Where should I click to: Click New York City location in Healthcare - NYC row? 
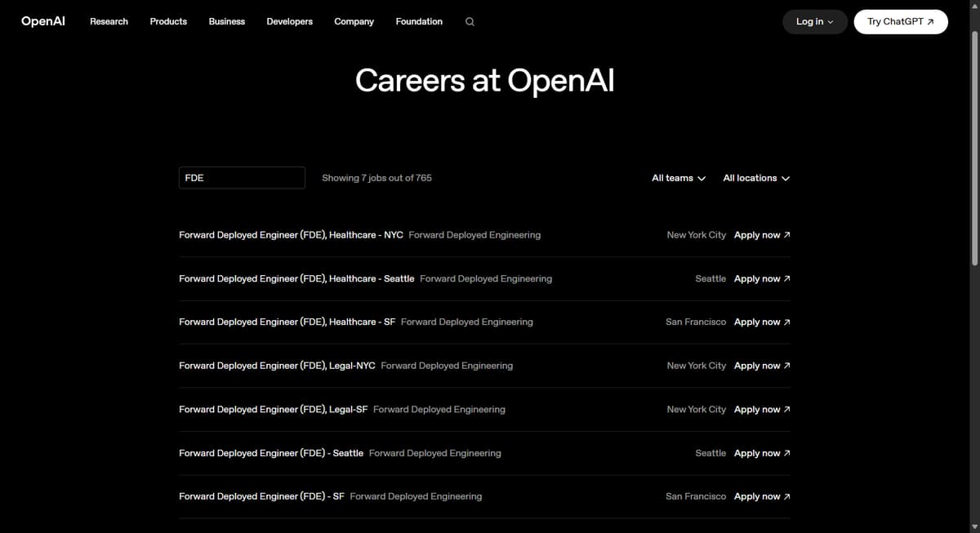[x=697, y=235]
